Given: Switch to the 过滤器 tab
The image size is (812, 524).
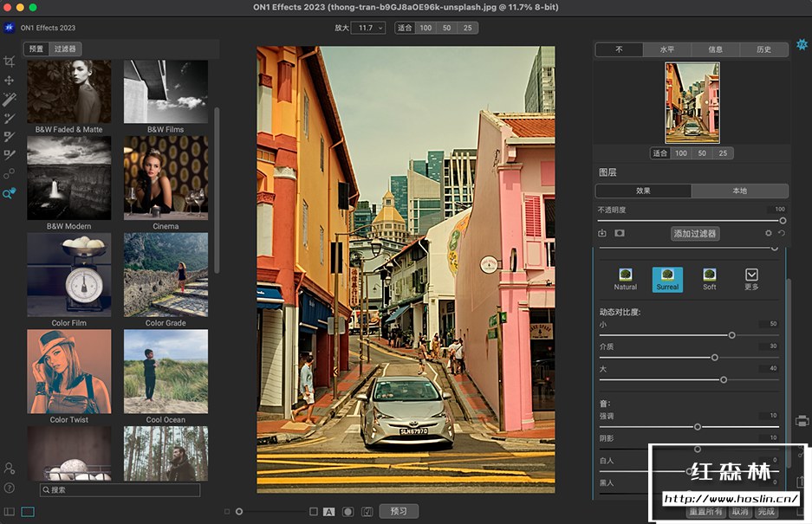Looking at the screenshot, I should pos(65,49).
